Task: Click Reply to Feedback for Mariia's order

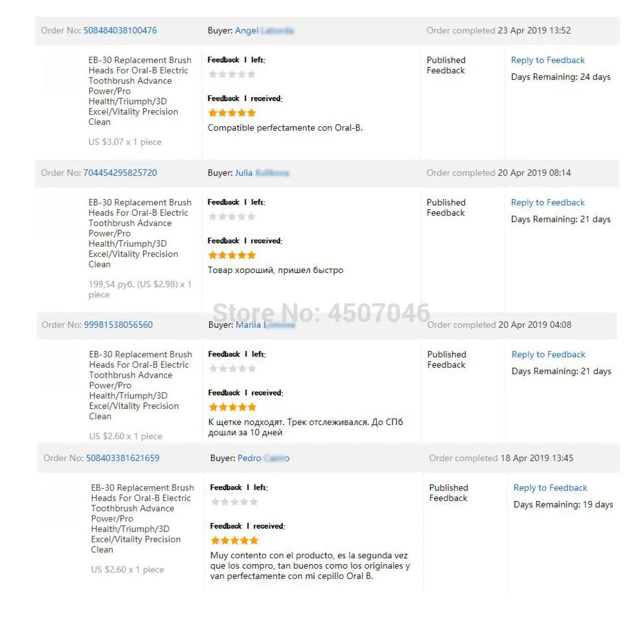Action: [x=549, y=354]
